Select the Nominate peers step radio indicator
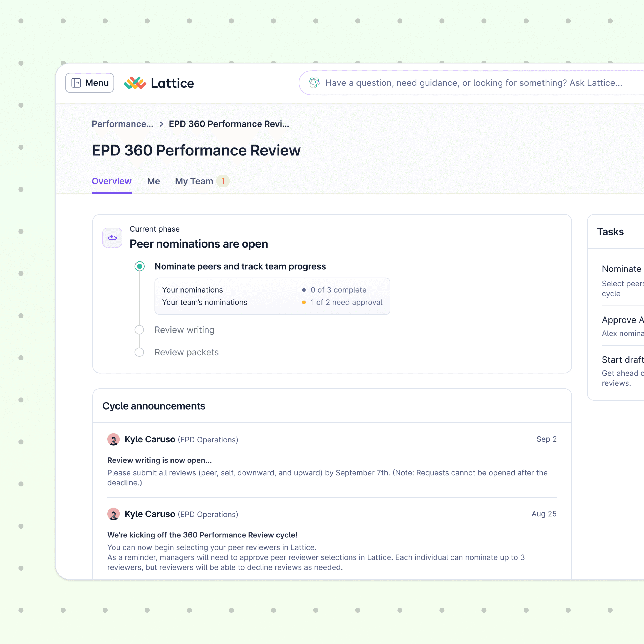This screenshot has height=644, width=644. 139,266
